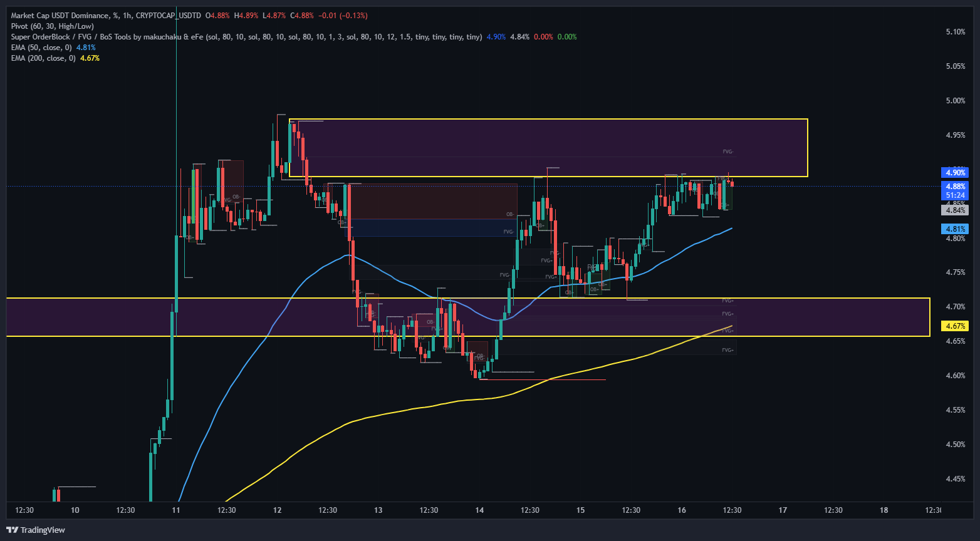
Task: Click the gray 4.84% price axis label
Action: [955, 210]
